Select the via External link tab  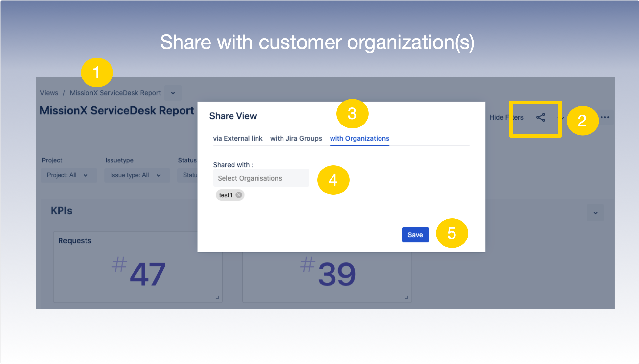(x=238, y=138)
